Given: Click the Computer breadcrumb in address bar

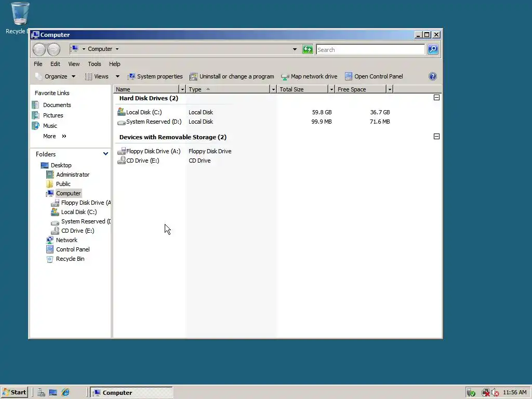Looking at the screenshot, I should click(x=100, y=49).
